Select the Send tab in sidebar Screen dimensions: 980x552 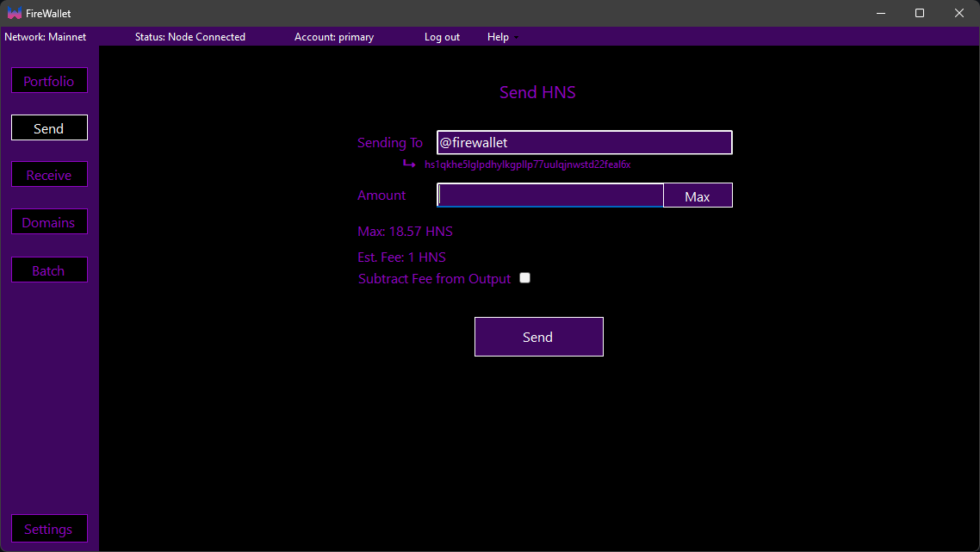[49, 128]
